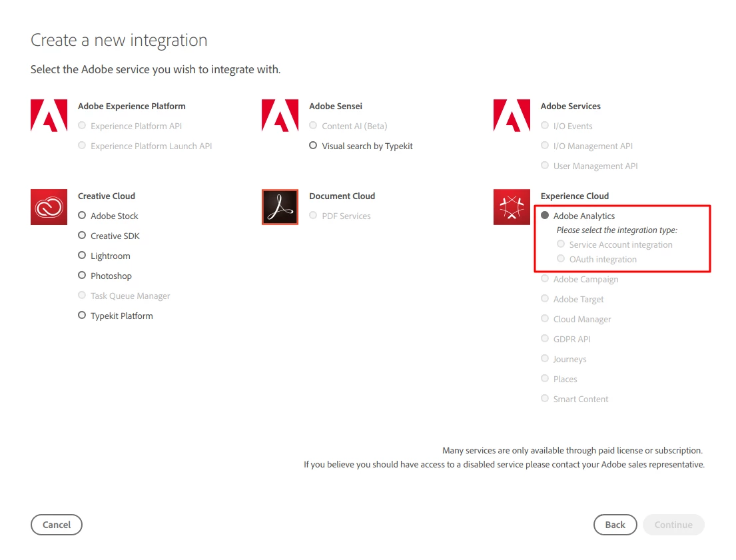The width and height of the screenshot is (736, 560).
Task: Select the Lightroom radio button
Action: click(x=82, y=255)
